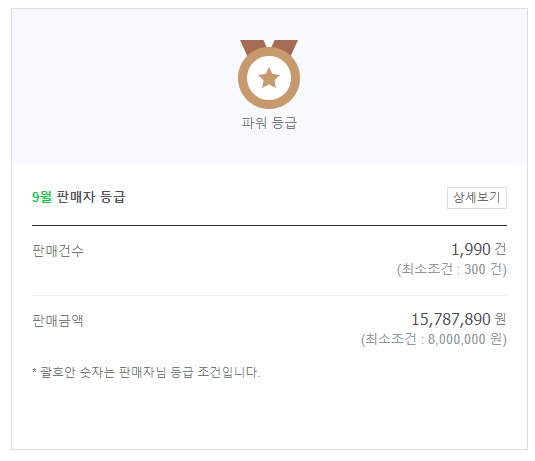Click the light divider between the rows
Image resolution: width=535 pixels, height=461 pixels.
click(269, 295)
